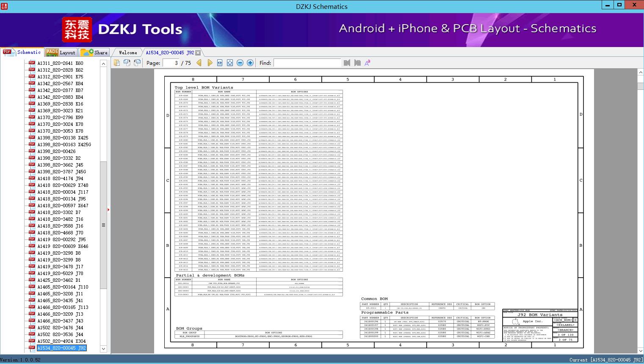Zoom out with the minus icon

240,63
